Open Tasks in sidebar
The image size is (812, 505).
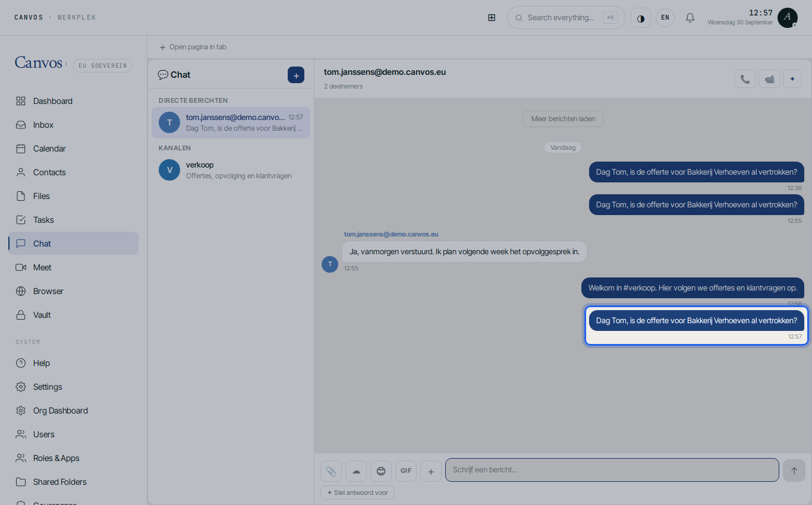[73, 220]
